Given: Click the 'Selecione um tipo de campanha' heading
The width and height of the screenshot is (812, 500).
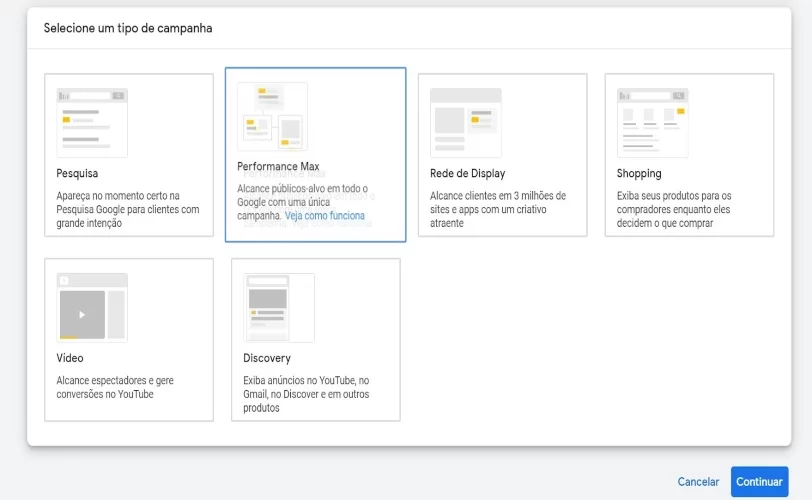Looking at the screenshot, I should click(x=128, y=28).
